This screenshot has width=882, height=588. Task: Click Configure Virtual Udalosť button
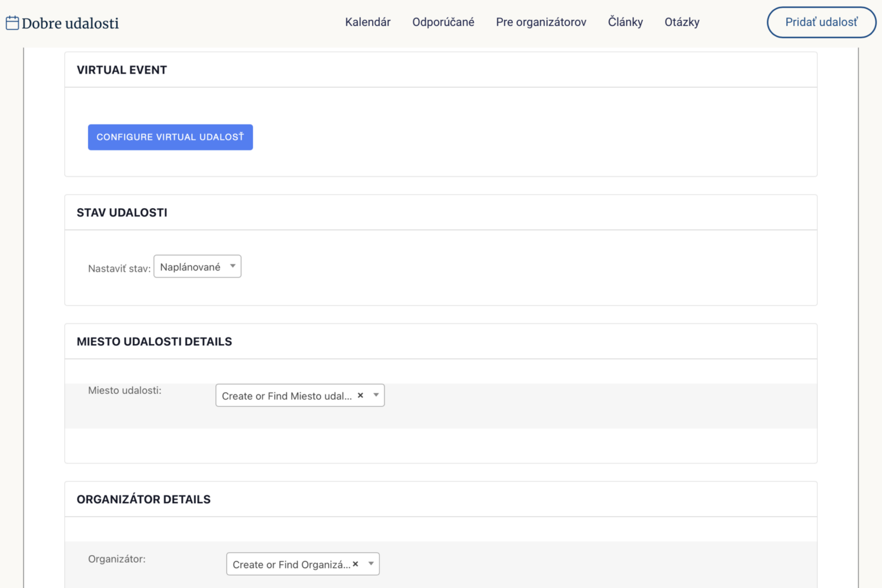coord(171,137)
